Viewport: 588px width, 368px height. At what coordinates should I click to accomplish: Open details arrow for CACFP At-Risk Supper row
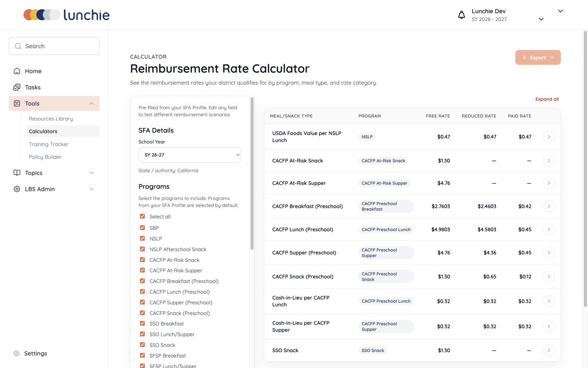[549, 183]
